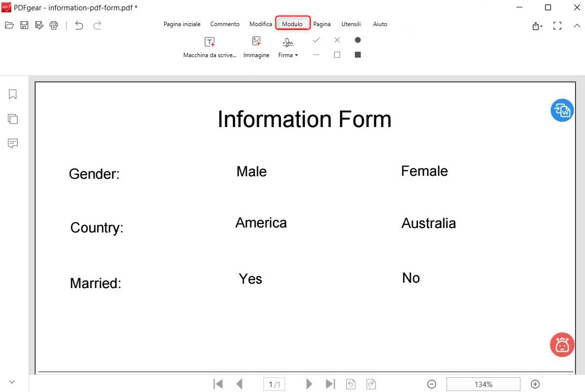Select the X cross form symbol

(x=337, y=40)
